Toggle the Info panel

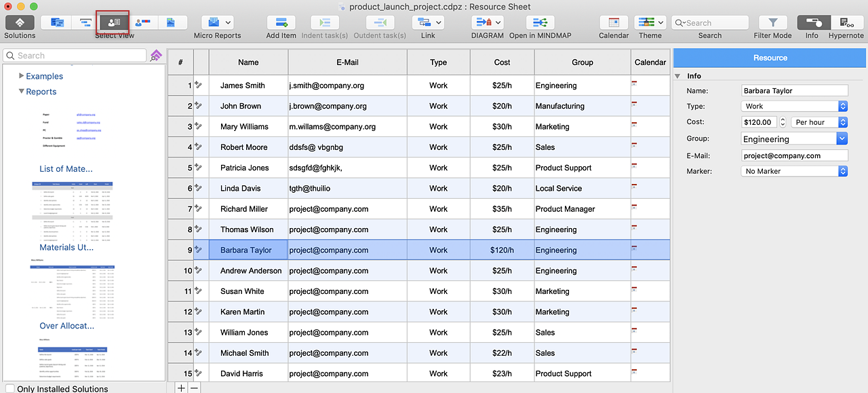812,22
